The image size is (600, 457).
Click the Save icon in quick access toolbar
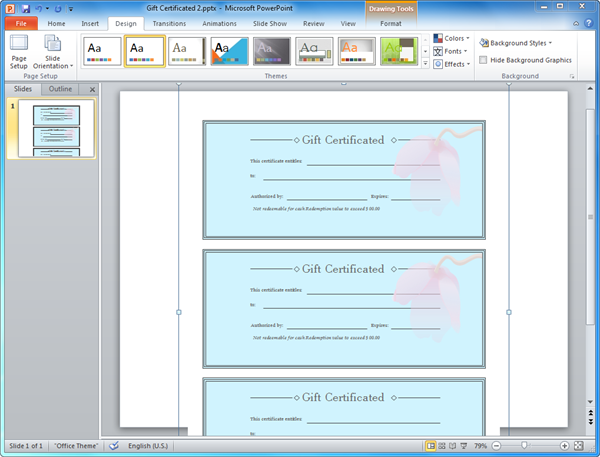(25, 8)
